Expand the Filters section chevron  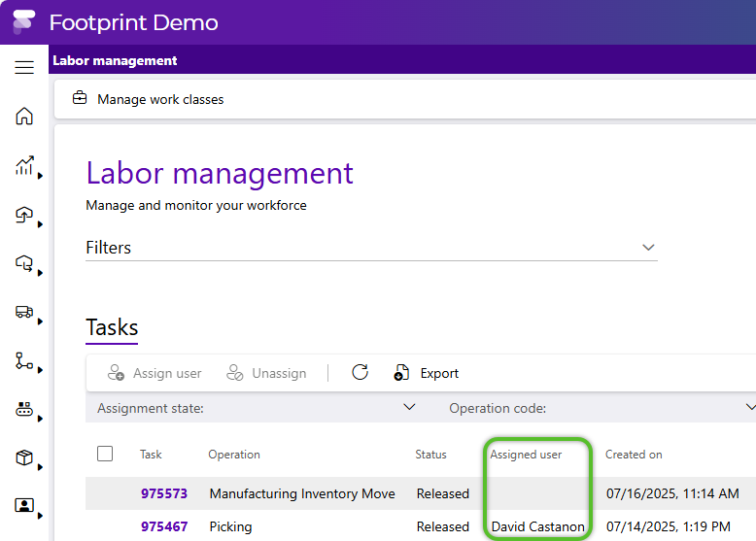[x=648, y=248]
